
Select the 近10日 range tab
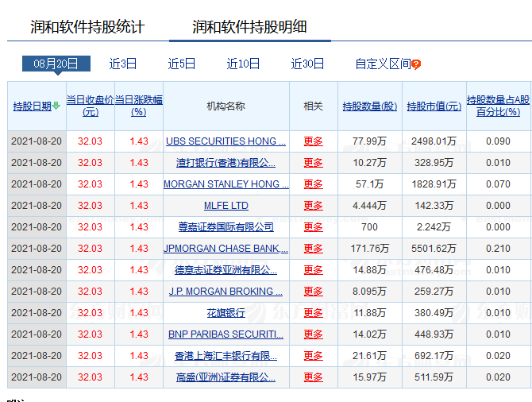click(243, 64)
